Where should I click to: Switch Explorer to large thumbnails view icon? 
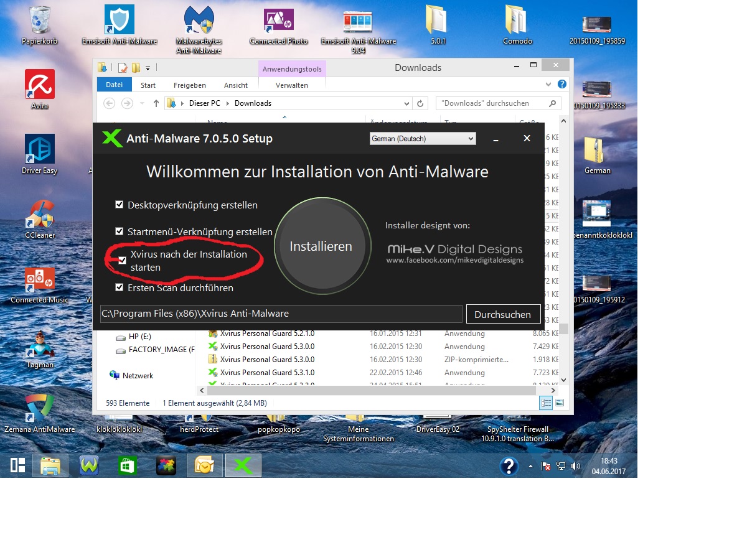tap(560, 403)
